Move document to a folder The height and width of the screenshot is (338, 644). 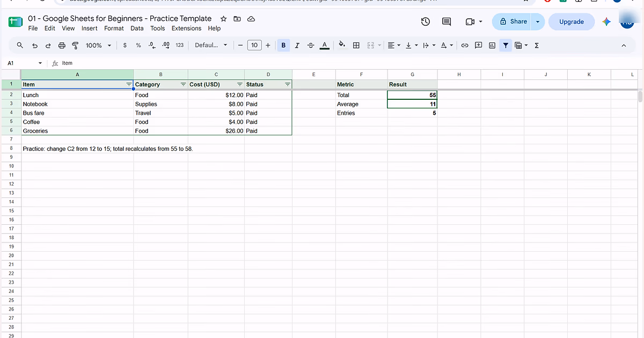237,19
